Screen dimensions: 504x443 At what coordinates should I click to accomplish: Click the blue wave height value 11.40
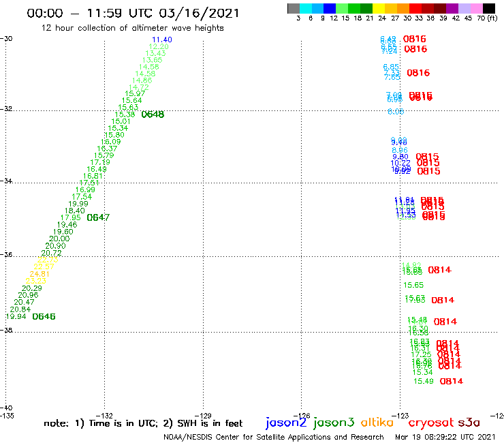162,40
